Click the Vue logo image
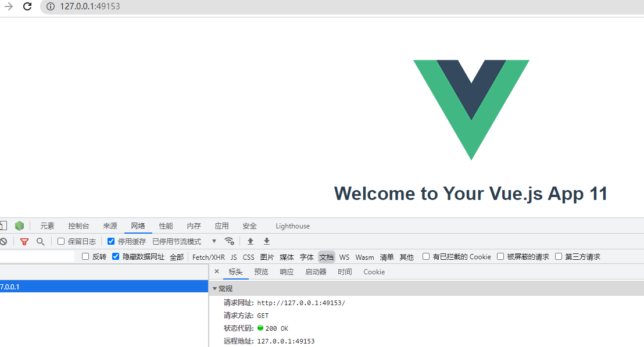This screenshot has width=644, height=347. coord(471,110)
